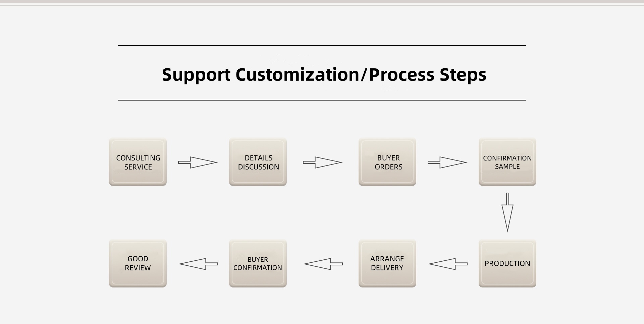This screenshot has width=644, height=324.
Task: Click the Production step box
Action: [x=507, y=263]
